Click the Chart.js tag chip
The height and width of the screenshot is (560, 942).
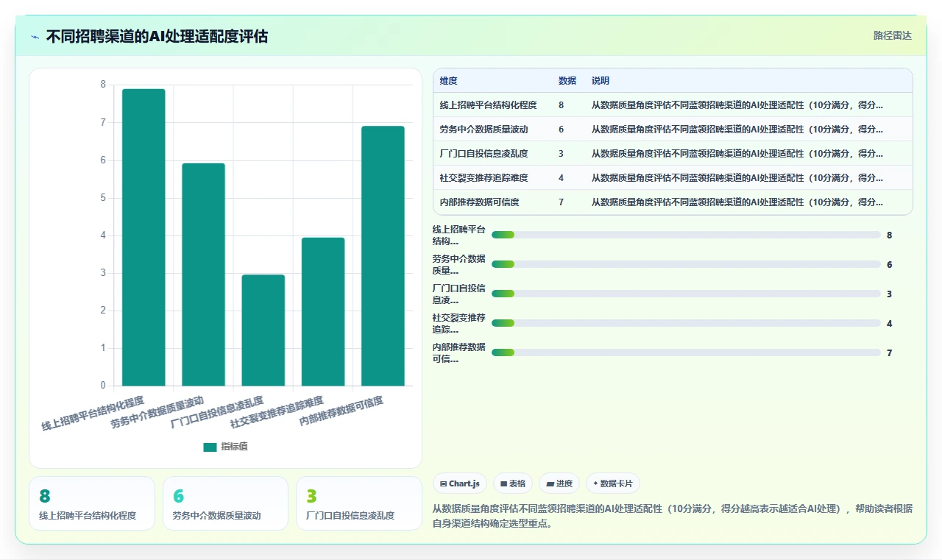[460, 483]
